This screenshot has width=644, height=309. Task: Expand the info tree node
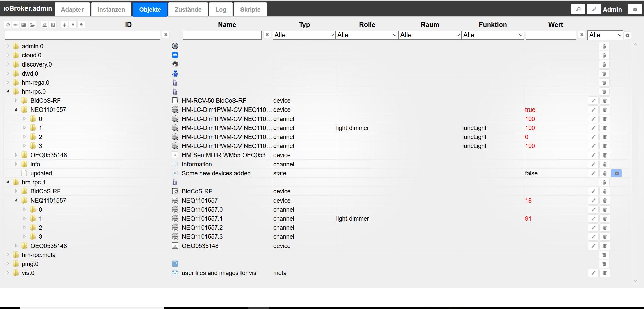click(16, 164)
